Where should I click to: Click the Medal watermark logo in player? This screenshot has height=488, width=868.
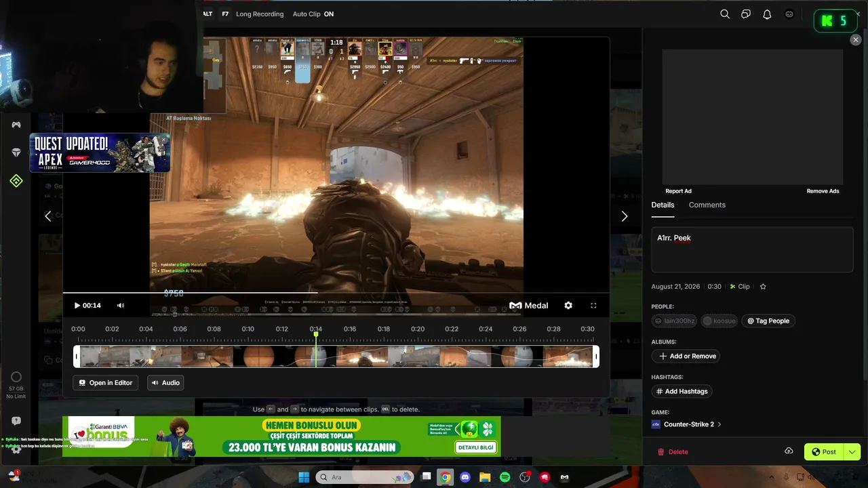[529, 306]
